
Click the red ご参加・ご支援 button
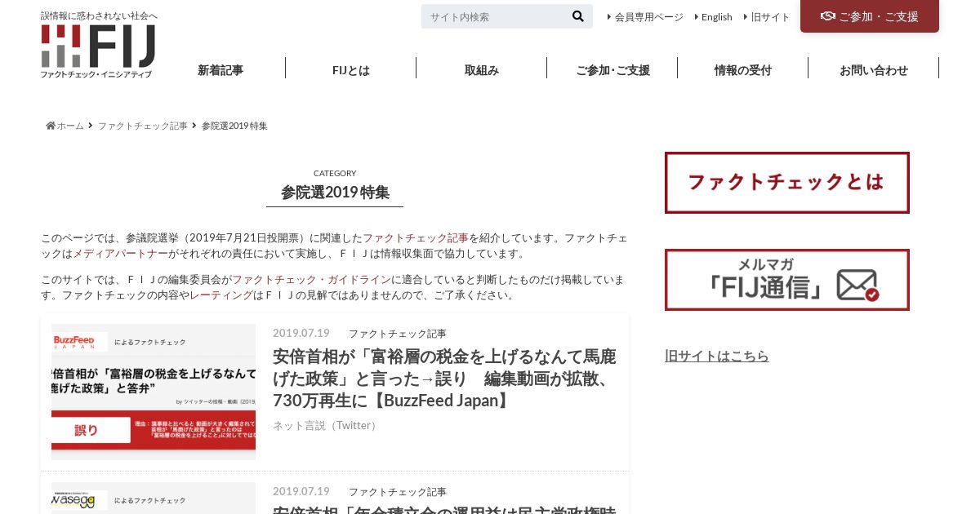870,16
